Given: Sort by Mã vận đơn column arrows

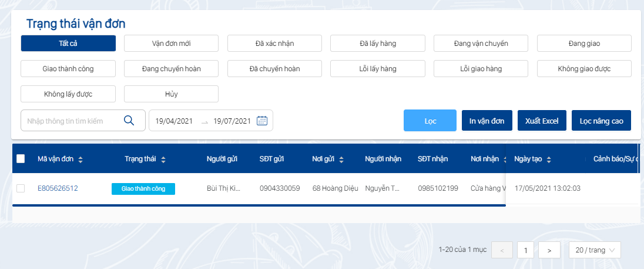Looking at the screenshot, I should pyautogui.click(x=80, y=160).
